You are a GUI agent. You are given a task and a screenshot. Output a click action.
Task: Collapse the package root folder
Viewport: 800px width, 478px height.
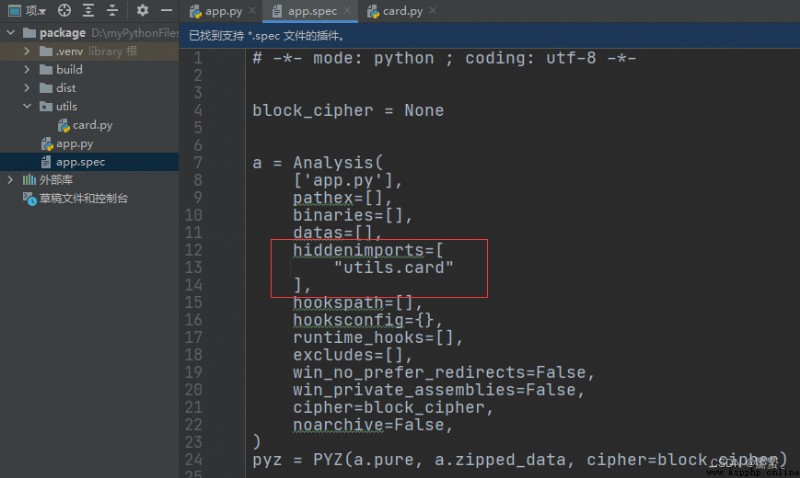tap(10, 33)
